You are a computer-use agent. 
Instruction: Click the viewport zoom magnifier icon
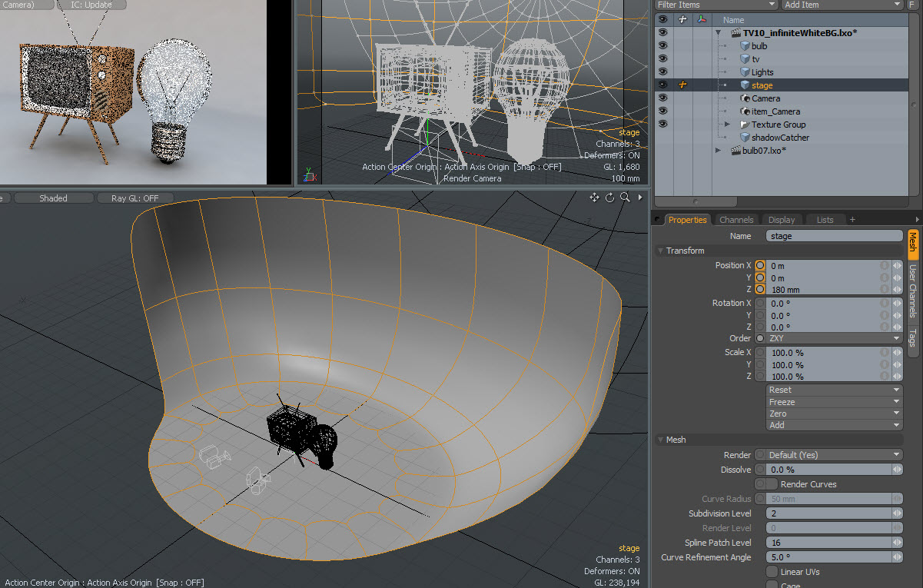[626, 198]
